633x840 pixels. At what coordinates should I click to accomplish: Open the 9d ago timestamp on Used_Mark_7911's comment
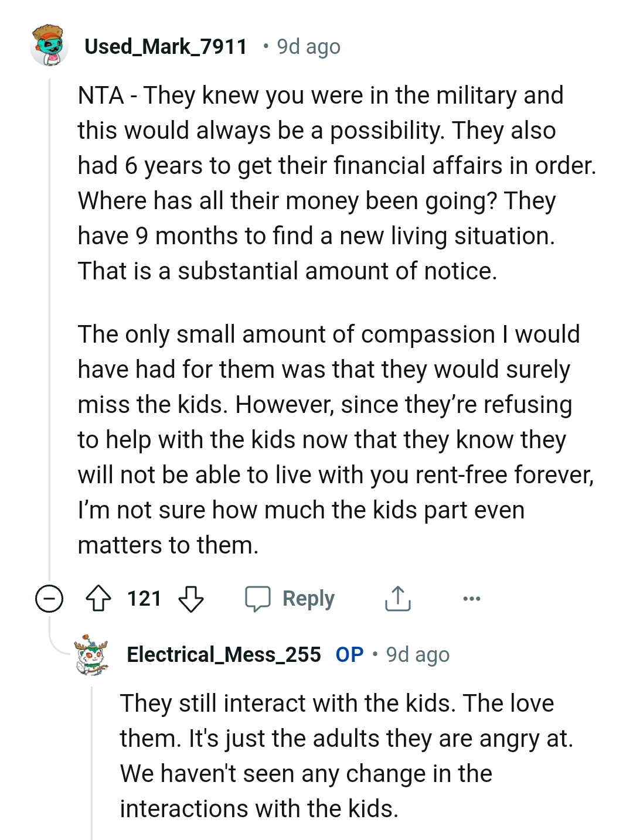[x=308, y=47]
